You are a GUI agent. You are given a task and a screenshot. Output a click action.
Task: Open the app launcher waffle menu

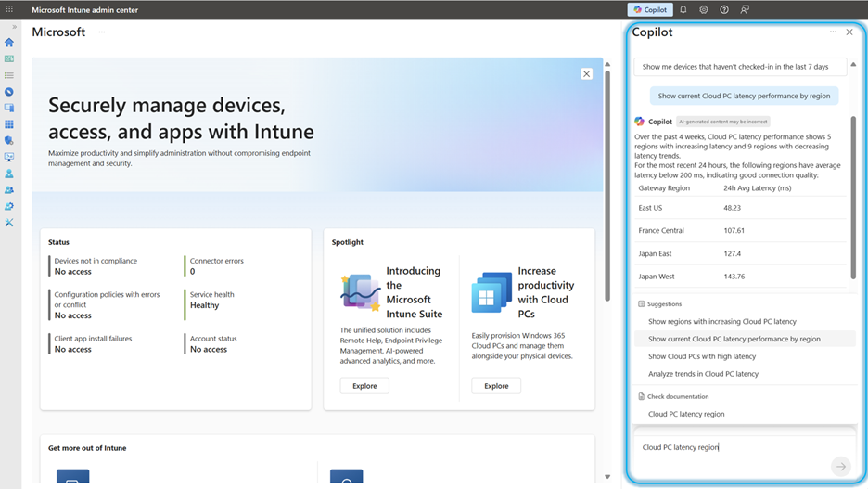click(9, 9)
